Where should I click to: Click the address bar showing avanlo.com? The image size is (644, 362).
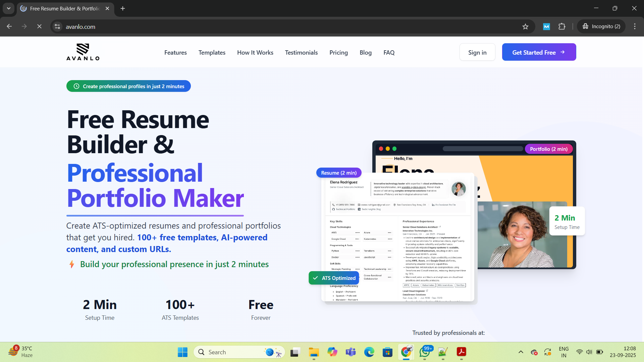click(x=292, y=26)
